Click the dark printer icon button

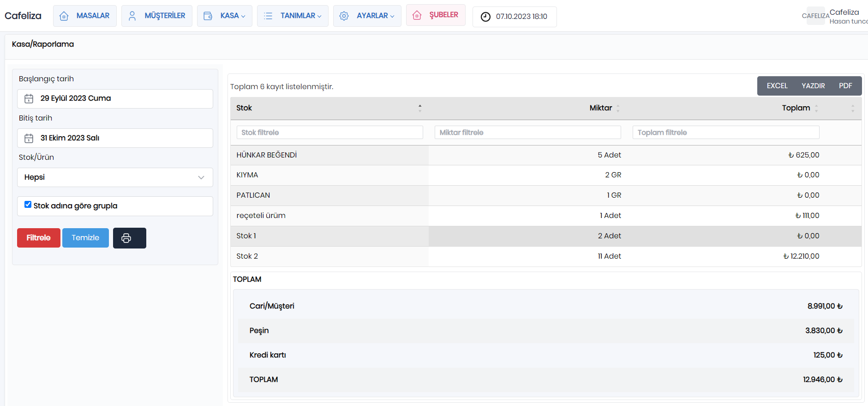[x=130, y=238]
